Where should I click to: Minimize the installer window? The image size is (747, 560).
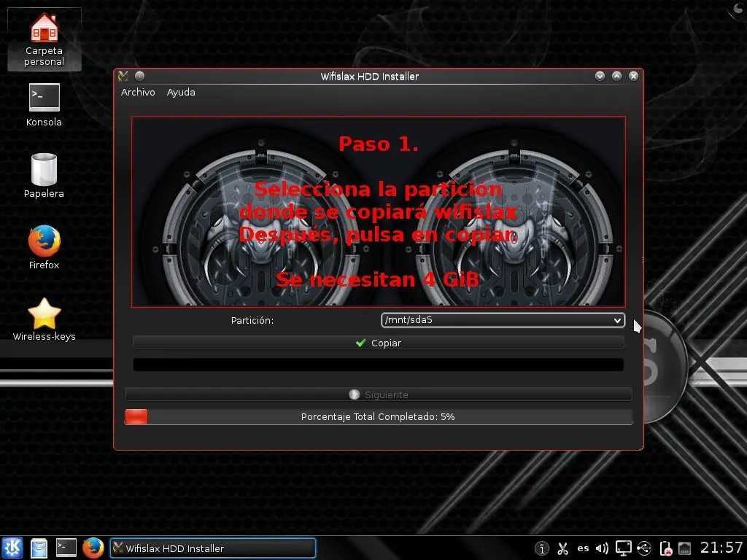coord(600,76)
